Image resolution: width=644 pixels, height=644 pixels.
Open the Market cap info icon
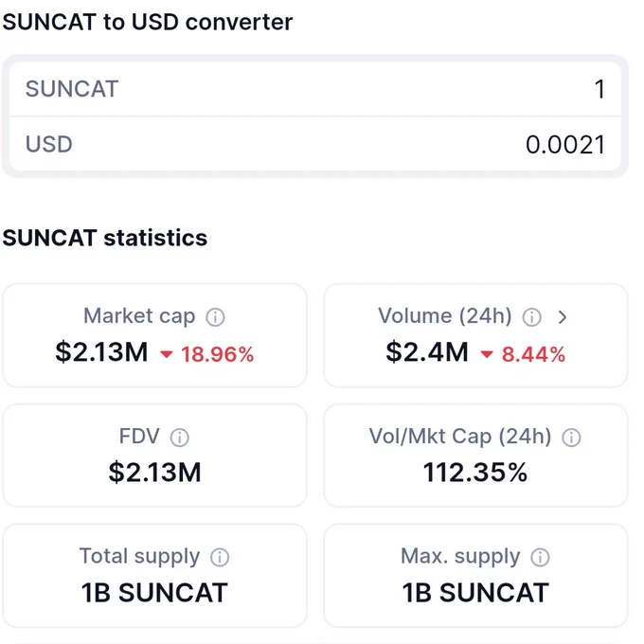[x=215, y=317]
